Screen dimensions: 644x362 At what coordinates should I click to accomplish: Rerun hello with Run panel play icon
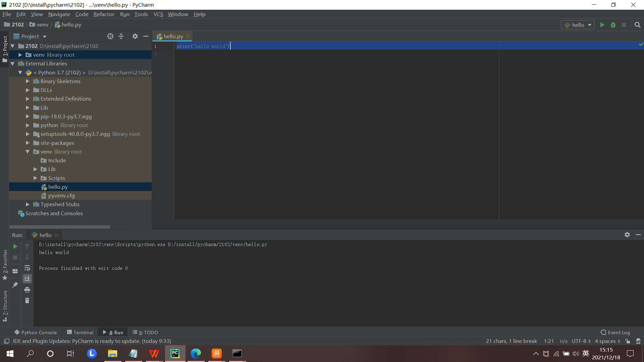pyautogui.click(x=15, y=246)
